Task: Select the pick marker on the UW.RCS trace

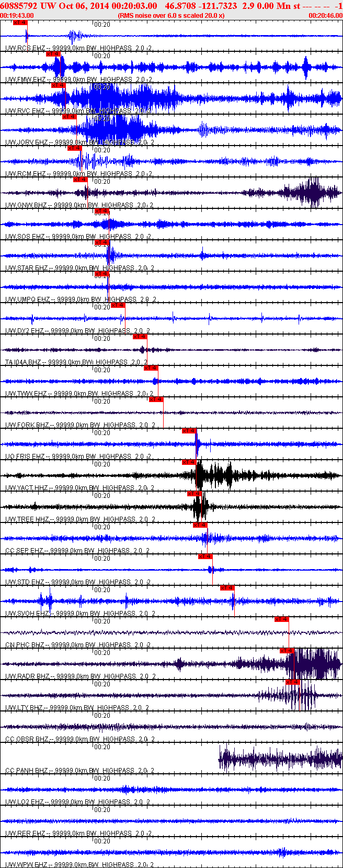Action: tap(20, 23)
